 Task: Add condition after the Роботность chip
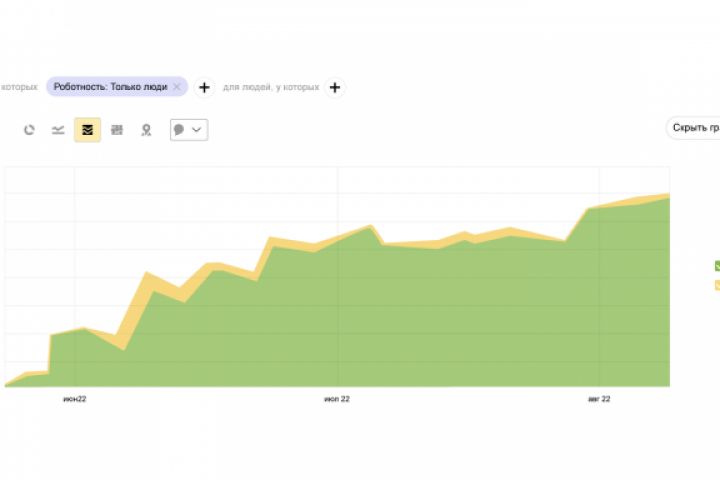pos(204,87)
